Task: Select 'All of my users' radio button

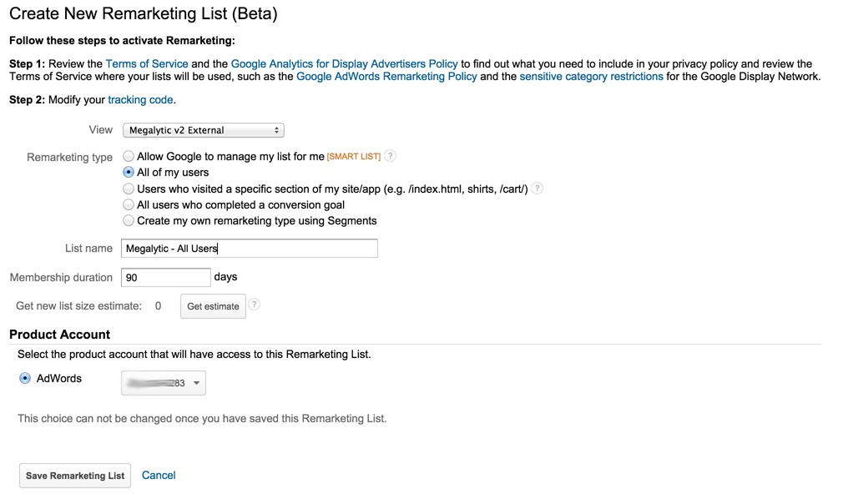Action: (x=129, y=172)
